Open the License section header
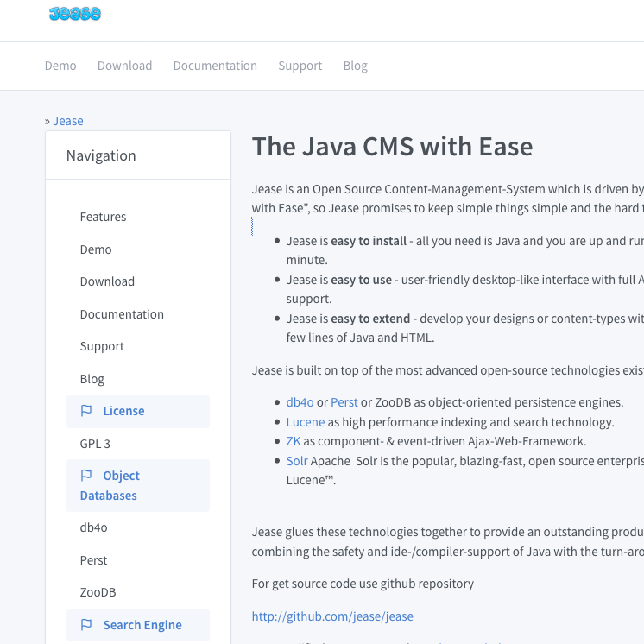The width and height of the screenshot is (644, 644). tap(138, 411)
